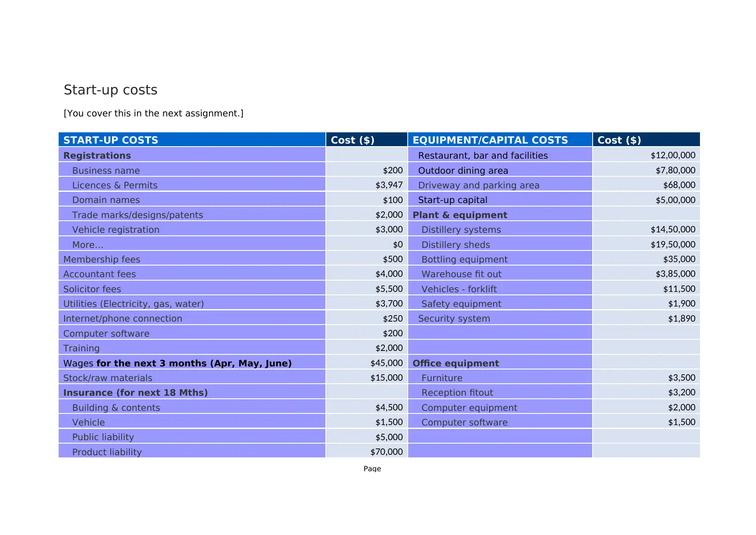Viewport: 756px width, 535px height.
Task: Click the Product liability row
Action: [x=107, y=452]
